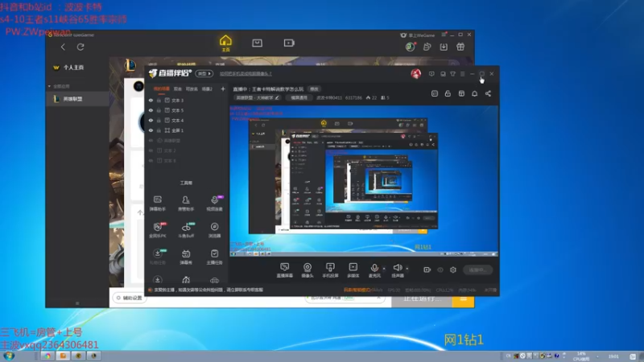Image resolution: width=644 pixels, height=362 pixels.
Task: Switch to the 场景2 scene tab
Action: point(207,88)
